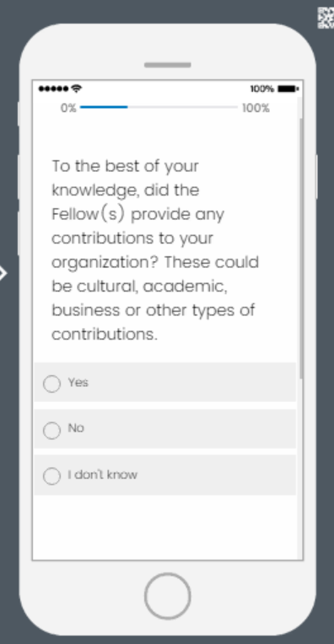Click the volume up button on phone frame
This screenshot has height=644, width=334.
[x=18, y=177]
